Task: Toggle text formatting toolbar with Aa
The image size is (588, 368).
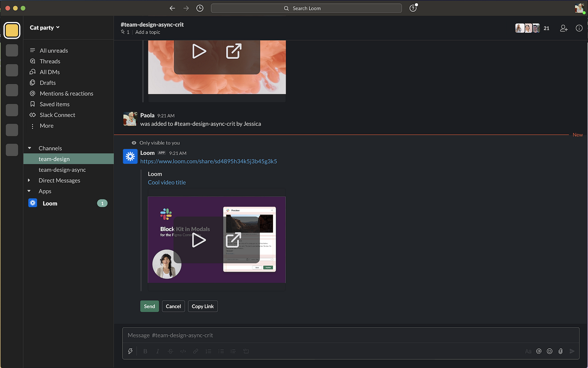Action: (x=528, y=351)
